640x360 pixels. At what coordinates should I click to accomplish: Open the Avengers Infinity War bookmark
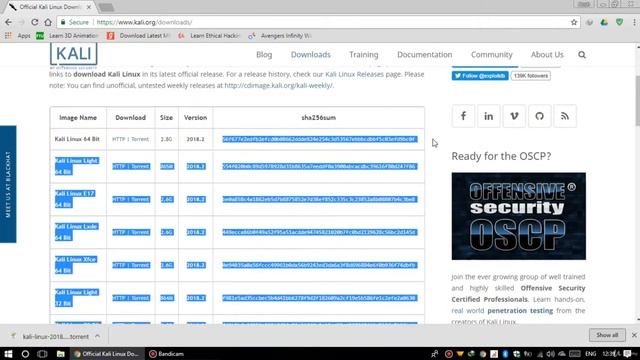pos(280,36)
